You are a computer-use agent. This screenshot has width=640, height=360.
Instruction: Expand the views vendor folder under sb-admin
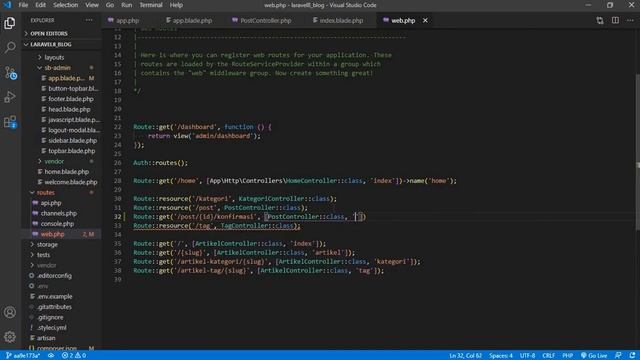pyautogui.click(x=54, y=161)
